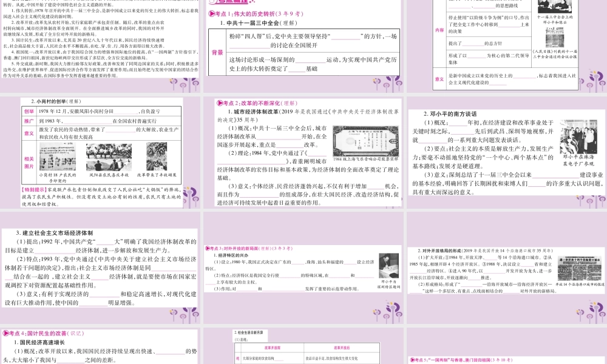Open the slide titled 邓小平的南方谈话
The image size is (607, 364).
[507, 152]
